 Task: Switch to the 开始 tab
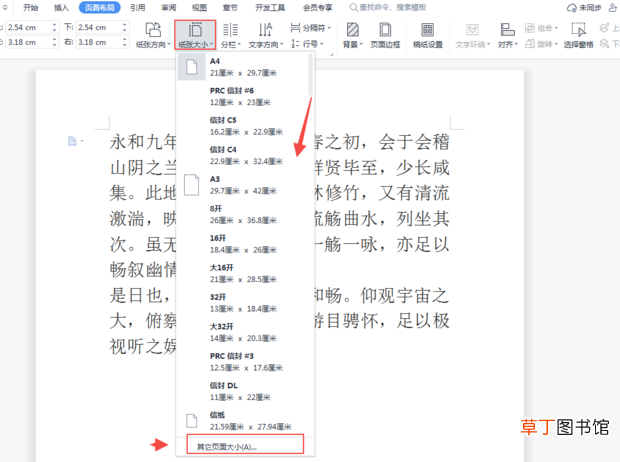[31, 8]
